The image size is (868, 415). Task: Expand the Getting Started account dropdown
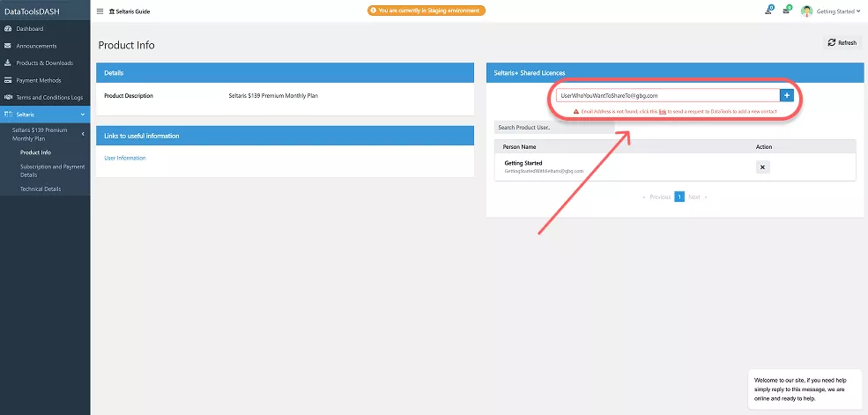point(838,11)
